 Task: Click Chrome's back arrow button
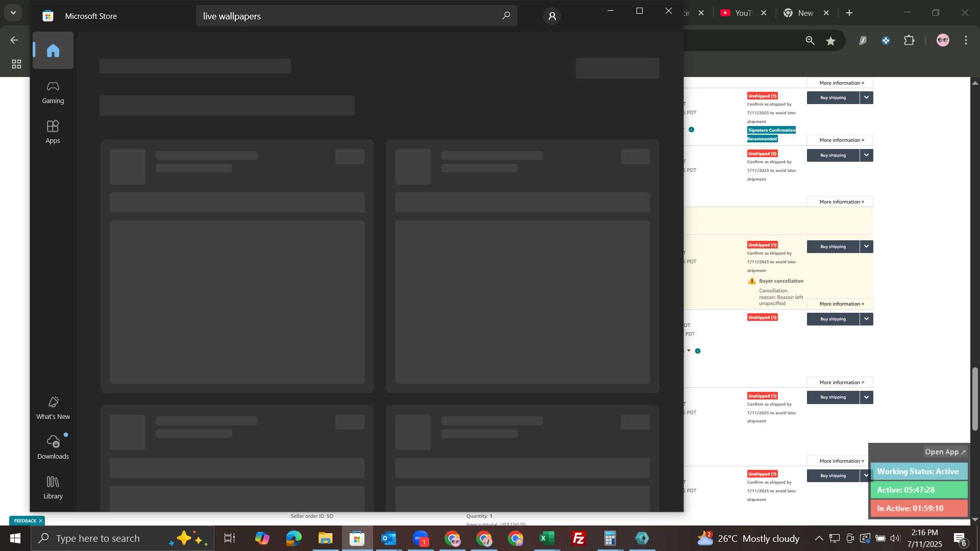[x=14, y=40]
